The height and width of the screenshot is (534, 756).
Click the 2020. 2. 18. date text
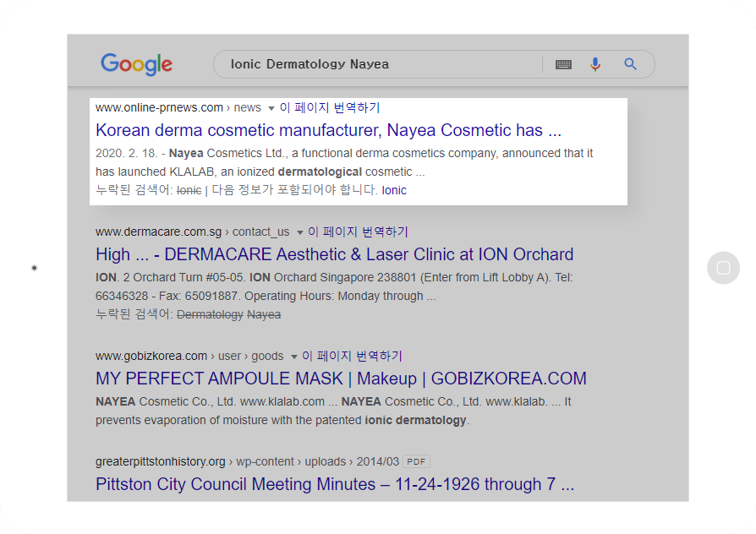(127, 153)
